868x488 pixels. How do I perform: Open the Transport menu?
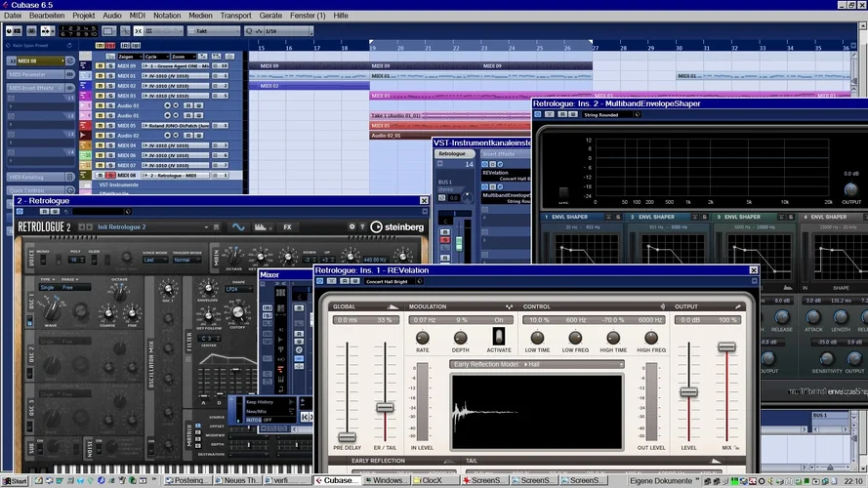coord(235,16)
